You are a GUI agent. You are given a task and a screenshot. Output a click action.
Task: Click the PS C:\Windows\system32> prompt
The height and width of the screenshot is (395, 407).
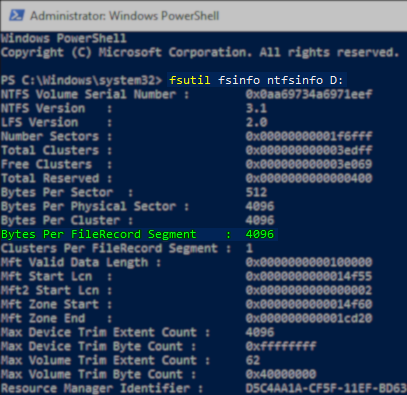tap(82, 80)
